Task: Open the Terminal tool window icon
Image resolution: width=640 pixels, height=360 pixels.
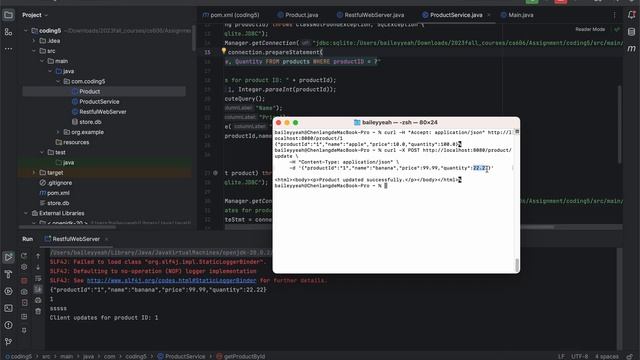Action: point(8,308)
